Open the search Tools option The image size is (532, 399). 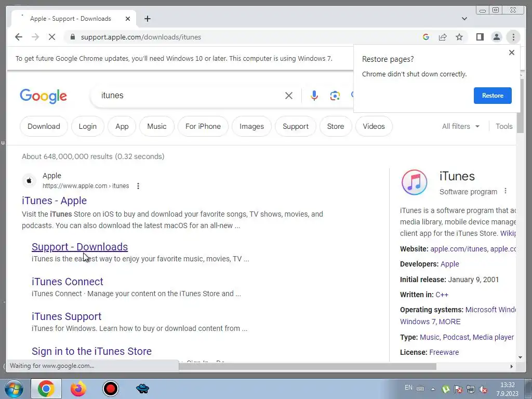point(504,126)
